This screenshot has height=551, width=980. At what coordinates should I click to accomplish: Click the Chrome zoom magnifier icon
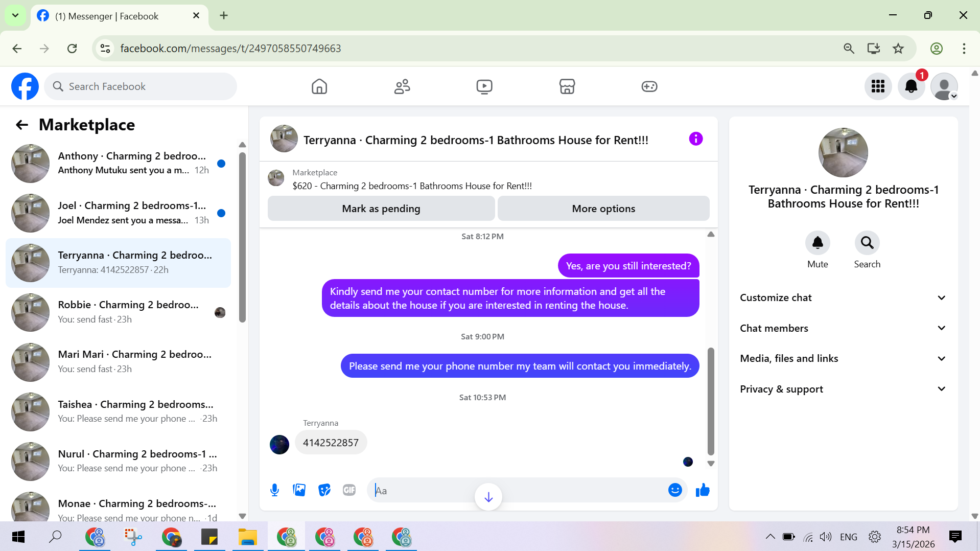tap(849, 49)
